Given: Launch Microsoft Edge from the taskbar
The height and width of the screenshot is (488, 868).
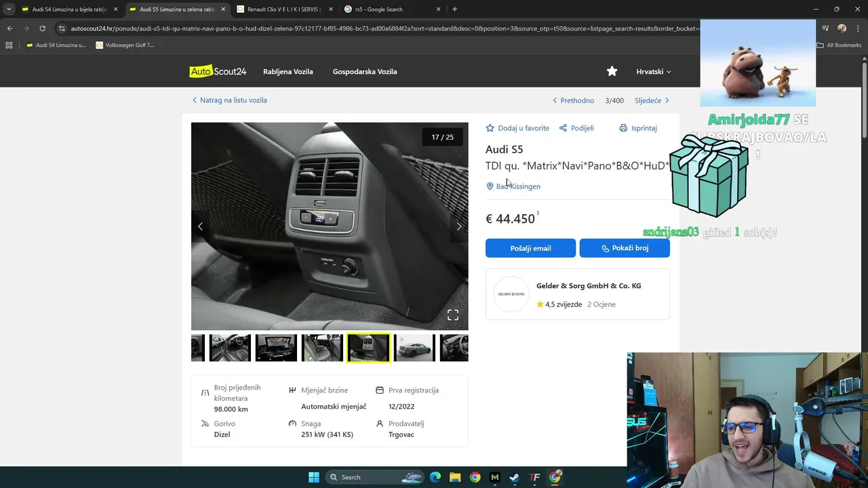Looking at the screenshot, I should pyautogui.click(x=435, y=477).
